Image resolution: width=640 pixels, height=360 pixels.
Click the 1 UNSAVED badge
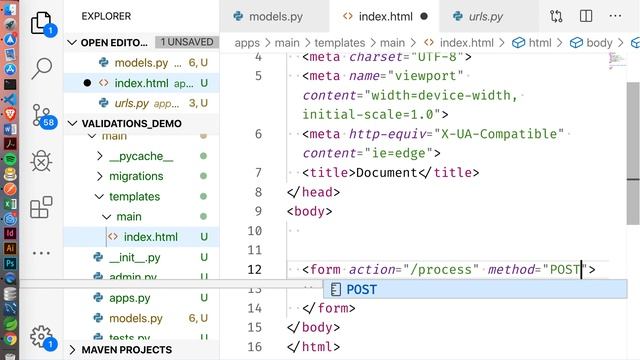(187, 42)
